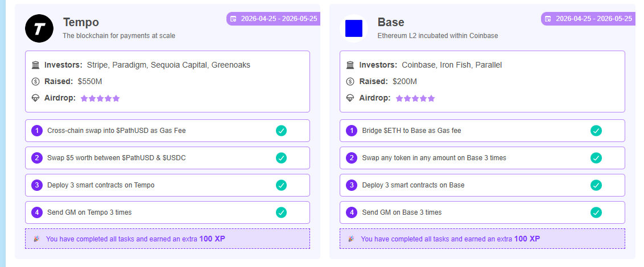Click the Investors bank icon on Tempo card
Image resolution: width=644 pixels, height=267 pixels.
coord(35,65)
